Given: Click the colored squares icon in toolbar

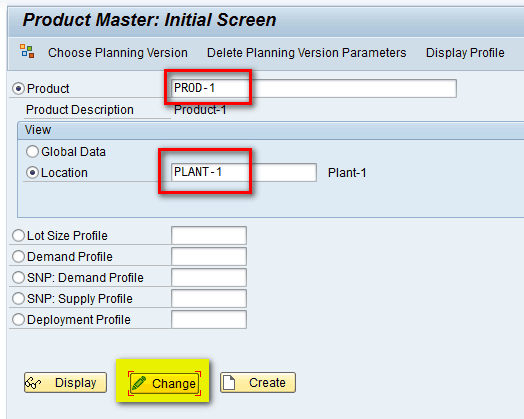Looking at the screenshot, I should (27, 51).
